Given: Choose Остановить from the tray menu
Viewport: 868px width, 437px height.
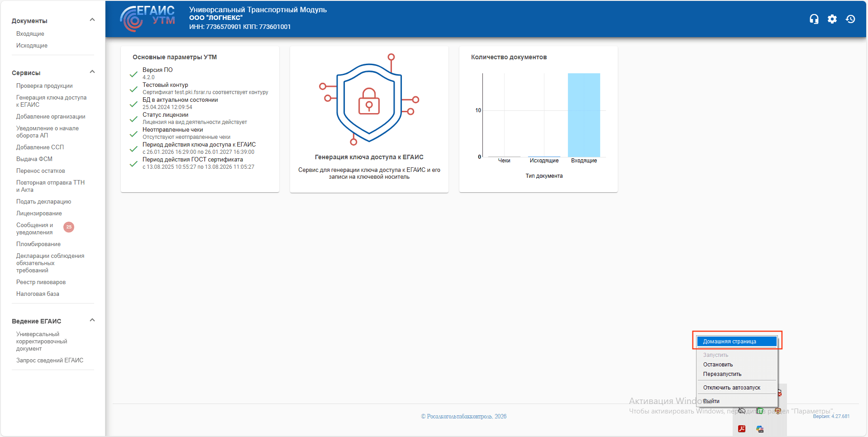Looking at the screenshot, I should pos(718,365).
